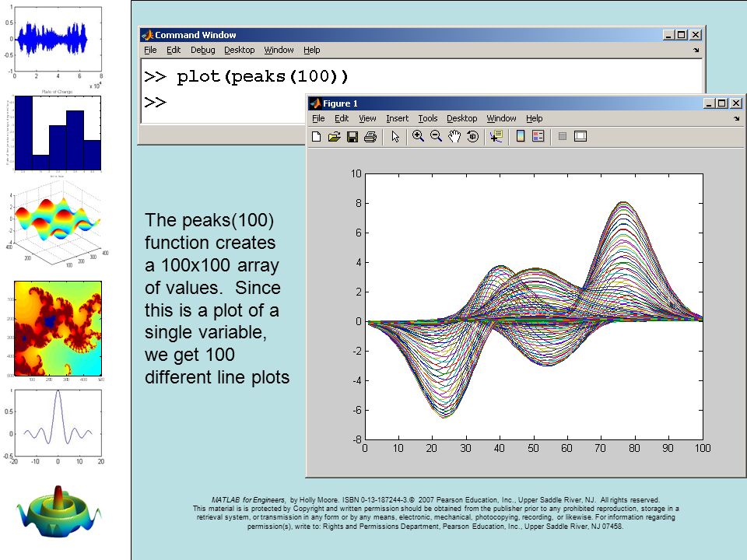This screenshot has width=747, height=560.
Task: Activate the Zoom In magnifier tool
Action: 418,136
